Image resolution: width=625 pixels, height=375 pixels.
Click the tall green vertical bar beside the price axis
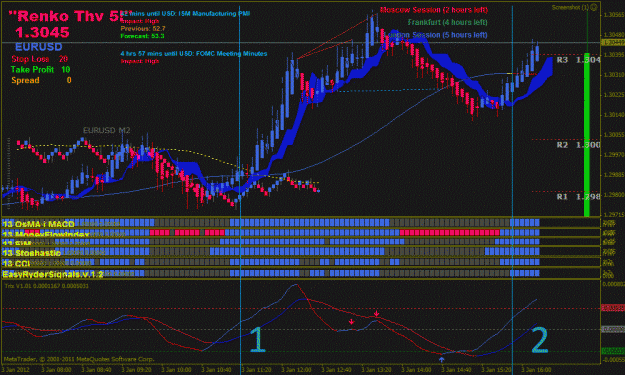[587, 135]
